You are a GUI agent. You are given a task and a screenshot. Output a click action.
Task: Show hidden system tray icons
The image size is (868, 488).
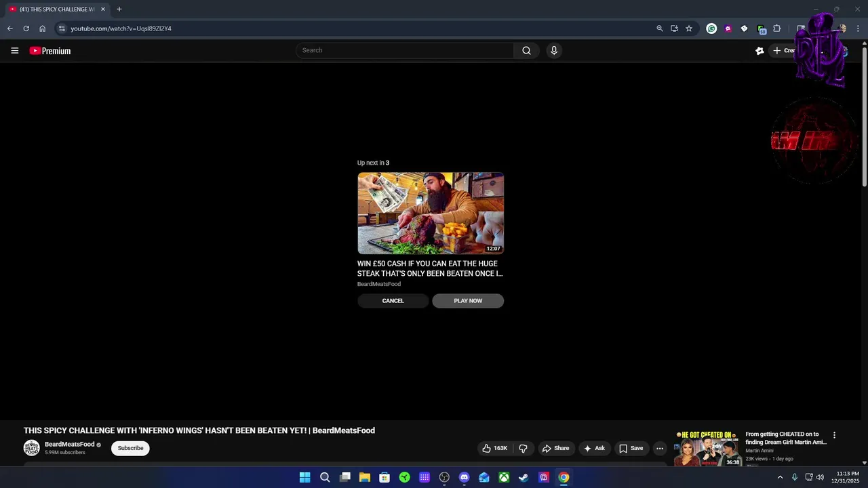click(780, 477)
